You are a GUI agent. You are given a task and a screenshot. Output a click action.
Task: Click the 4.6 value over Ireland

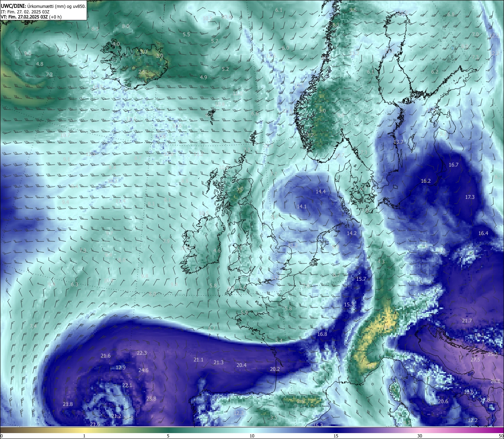pos(217,251)
